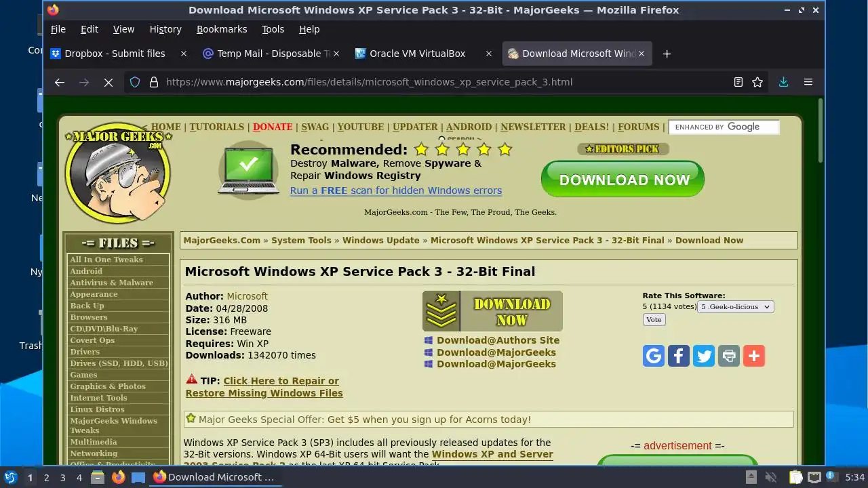Viewport: 868px width, 488px height.
Task: Open the File menu
Action: coord(58,29)
